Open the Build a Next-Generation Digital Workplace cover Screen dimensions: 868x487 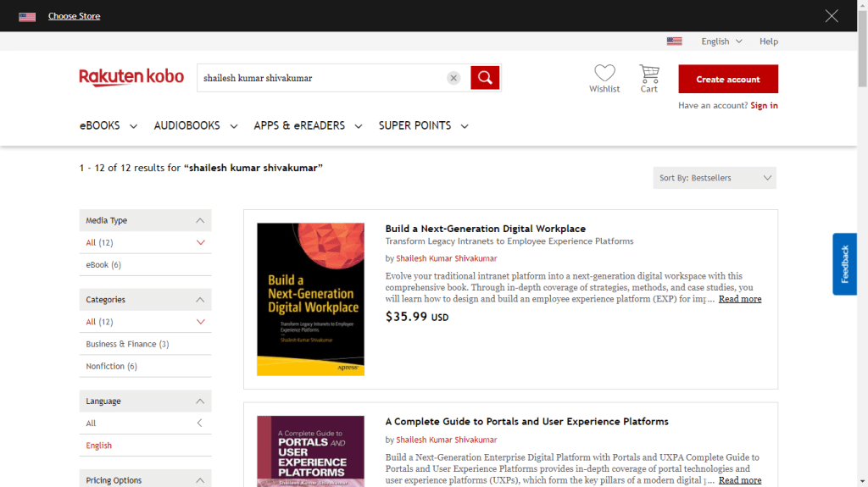(310, 299)
